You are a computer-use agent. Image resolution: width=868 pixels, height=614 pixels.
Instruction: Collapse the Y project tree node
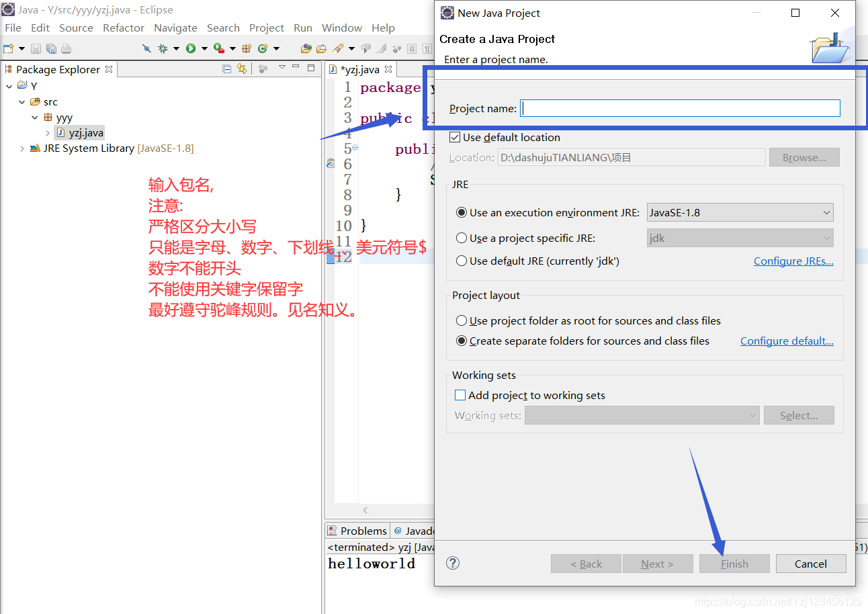[9, 86]
